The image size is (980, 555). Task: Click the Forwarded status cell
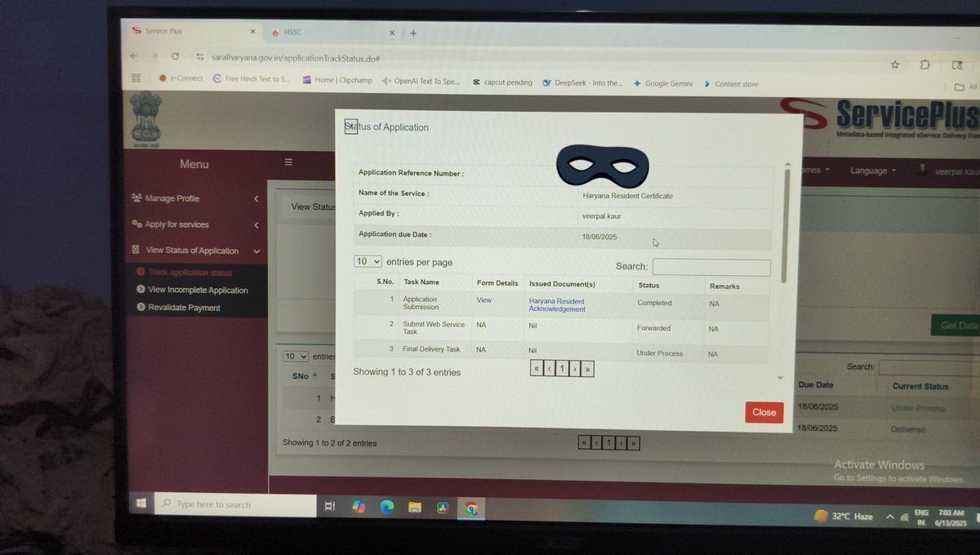653,328
